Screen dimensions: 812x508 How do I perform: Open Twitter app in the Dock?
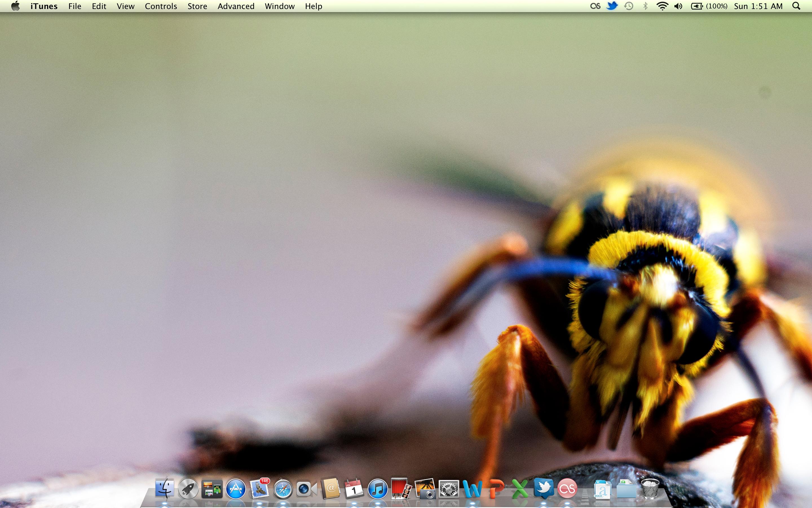coord(544,489)
